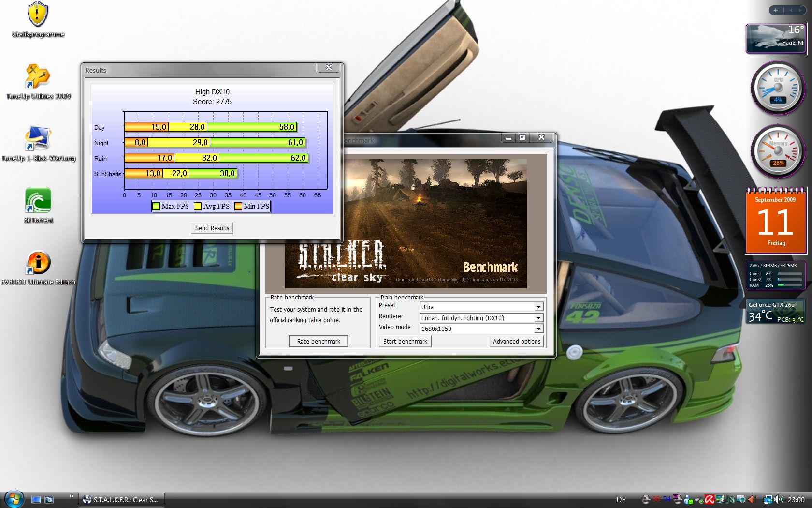
Task: Select the S.T.A.L.K.E.R.: Clear Sky taskbar button
Action: [x=121, y=500]
